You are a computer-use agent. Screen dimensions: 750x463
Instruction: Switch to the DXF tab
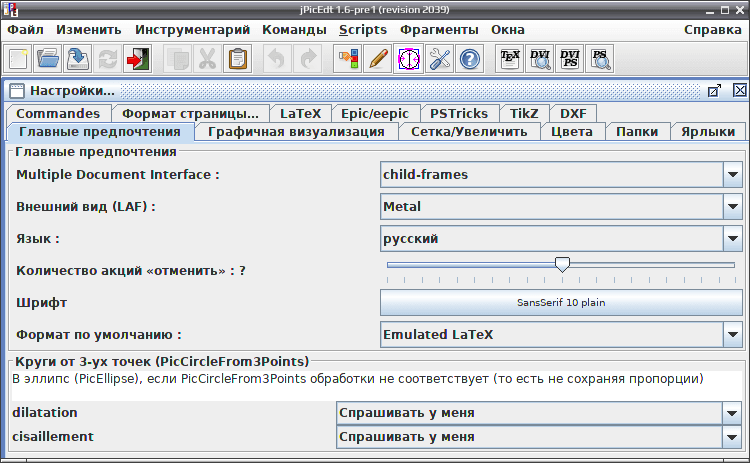tap(574, 113)
